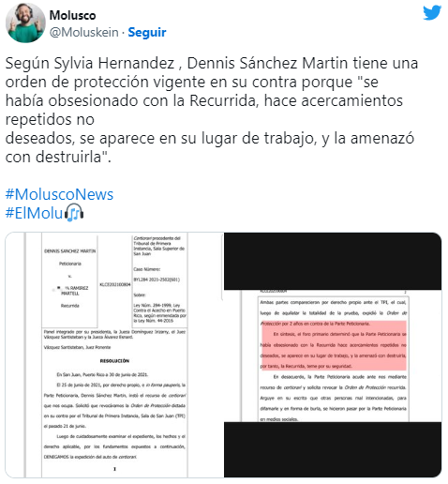
Task: Click the DENNIS SANCHEZ MARTIN name in document
Action: (x=70, y=251)
